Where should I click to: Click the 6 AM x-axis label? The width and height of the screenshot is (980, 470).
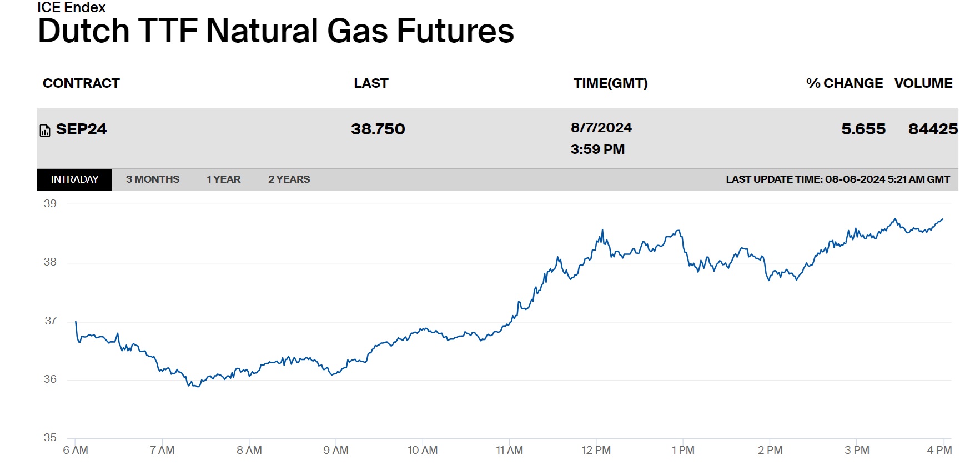tap(76, 451)
